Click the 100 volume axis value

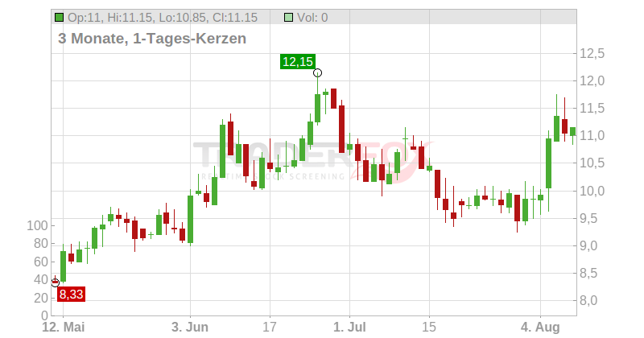coord(37,225)
